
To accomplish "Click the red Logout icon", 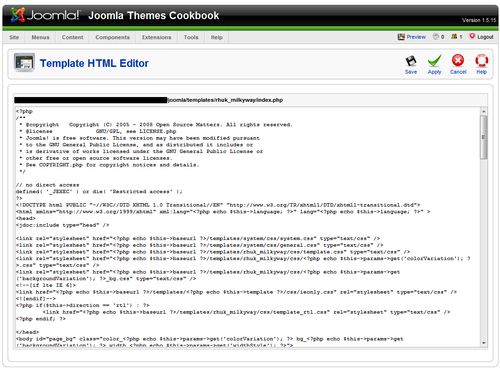I will (x=472, y=36).
